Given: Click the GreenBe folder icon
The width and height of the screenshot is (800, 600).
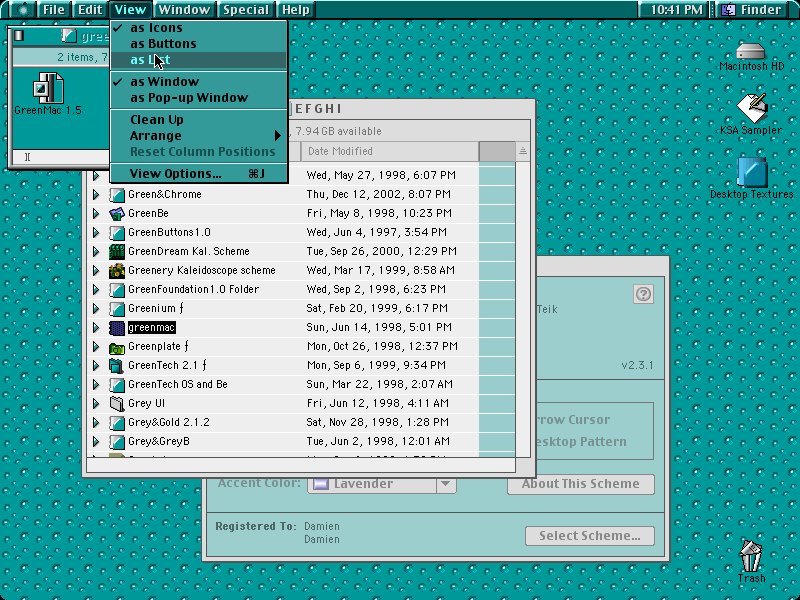Looking at the screenshot, I should (x=117, y=213).
